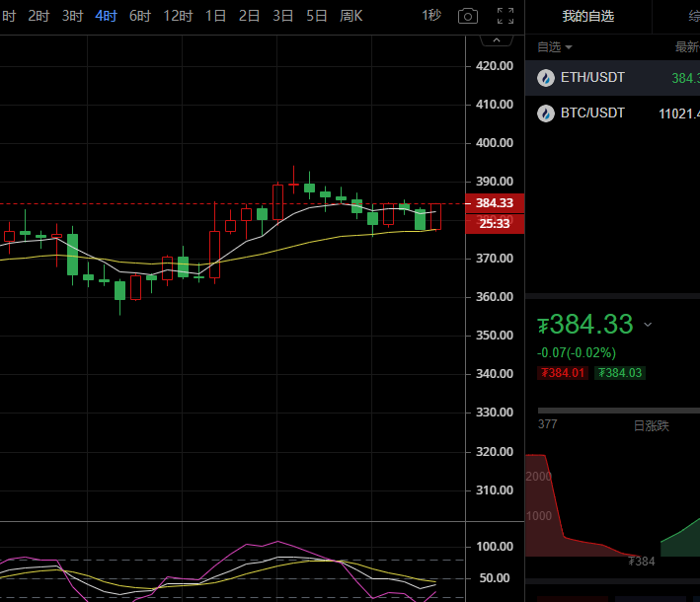Take a chart screenshot with camera icon
The height and width of the screenshot is (602, 700).
[468, 16]
